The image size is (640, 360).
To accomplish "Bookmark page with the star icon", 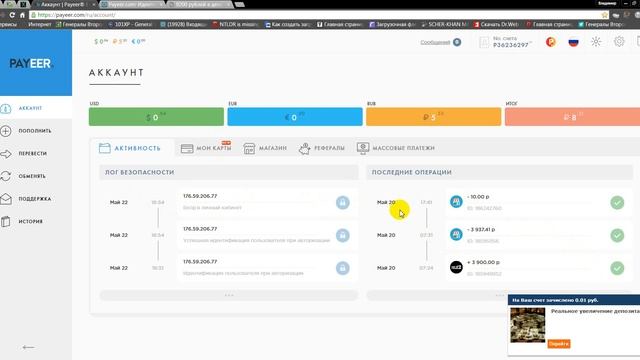I will pyautogui.click(x=604, y=15).
